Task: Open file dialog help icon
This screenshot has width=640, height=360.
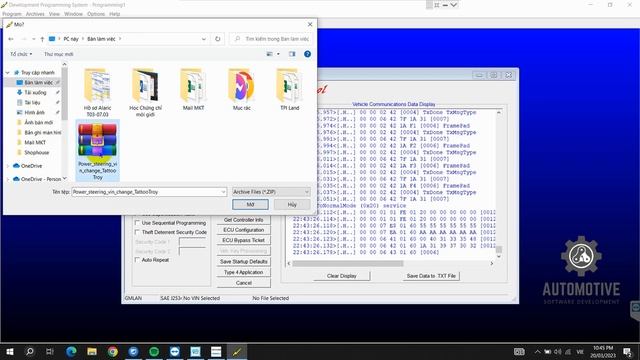Action: point(307,54)
